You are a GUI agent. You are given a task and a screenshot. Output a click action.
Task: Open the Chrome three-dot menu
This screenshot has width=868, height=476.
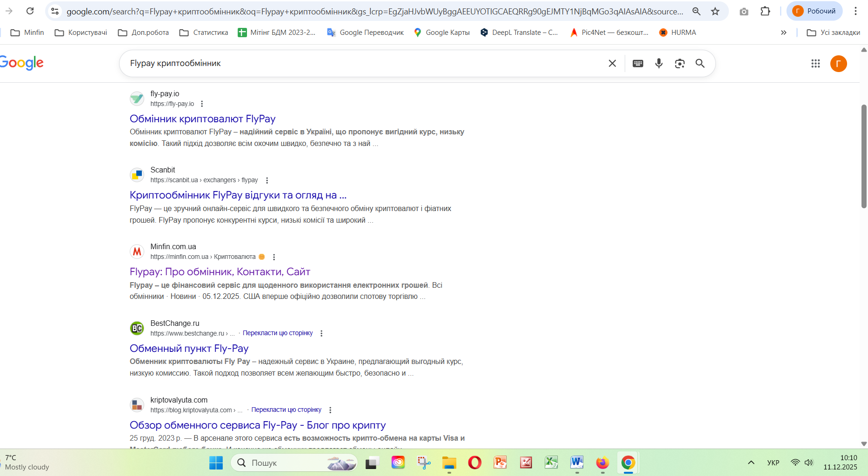(855, 11)
